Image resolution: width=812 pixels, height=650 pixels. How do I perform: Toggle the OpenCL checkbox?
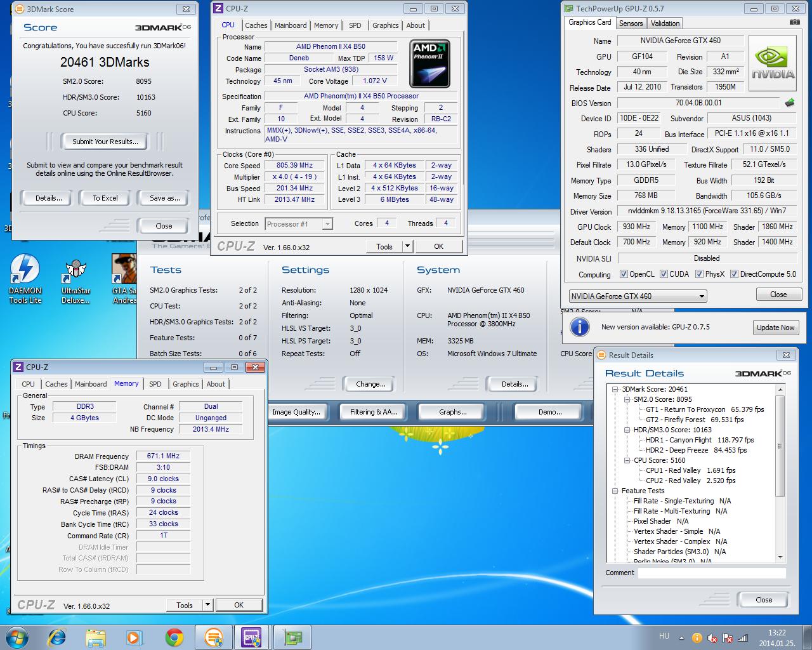(624, 274)
